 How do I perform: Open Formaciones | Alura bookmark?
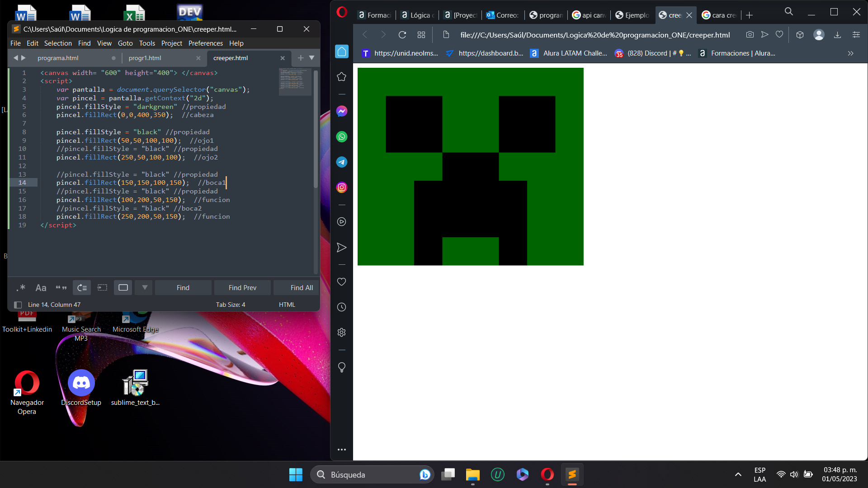[x=737, y=53]
